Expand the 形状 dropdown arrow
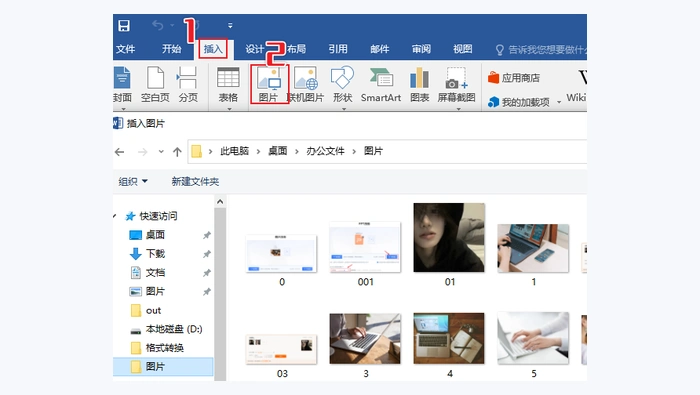The width and height of the screenshot is (700, 395). (343, 108)
